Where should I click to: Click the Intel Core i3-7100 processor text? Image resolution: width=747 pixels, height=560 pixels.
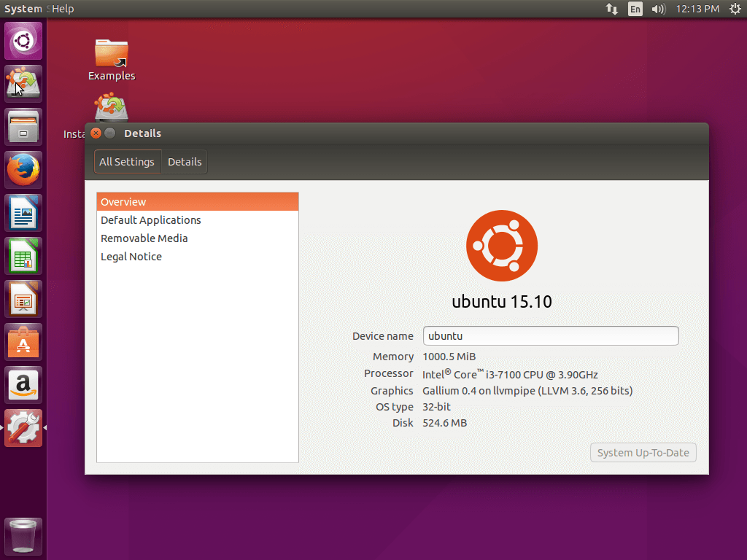(x=510, y=374)
